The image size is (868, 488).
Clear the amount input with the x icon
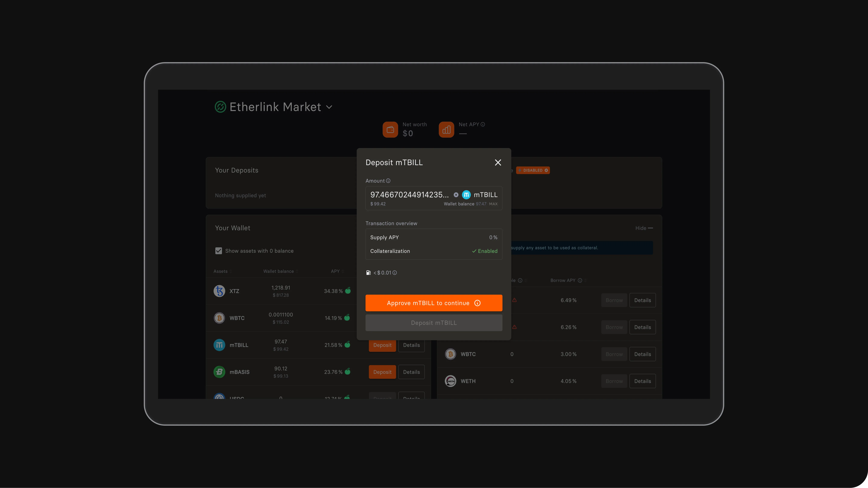pyautogui.click(x=456, y=195)
